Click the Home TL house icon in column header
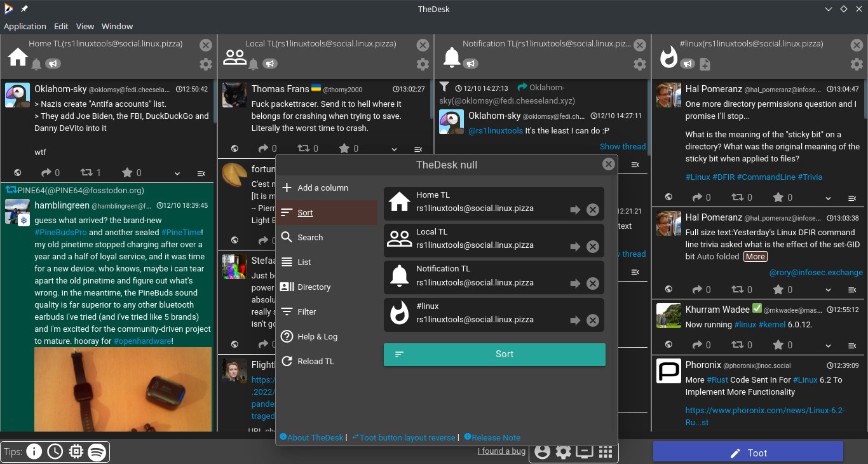 point(18,57)
